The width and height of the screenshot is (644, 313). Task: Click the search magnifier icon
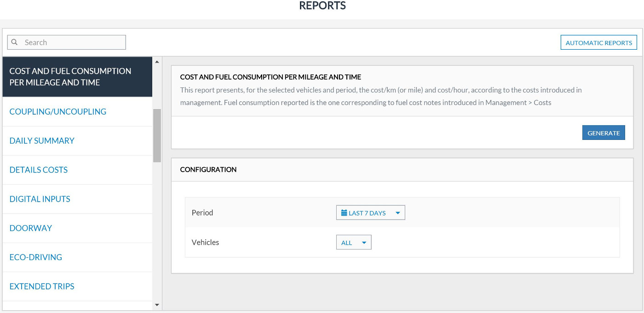(15, 42)
